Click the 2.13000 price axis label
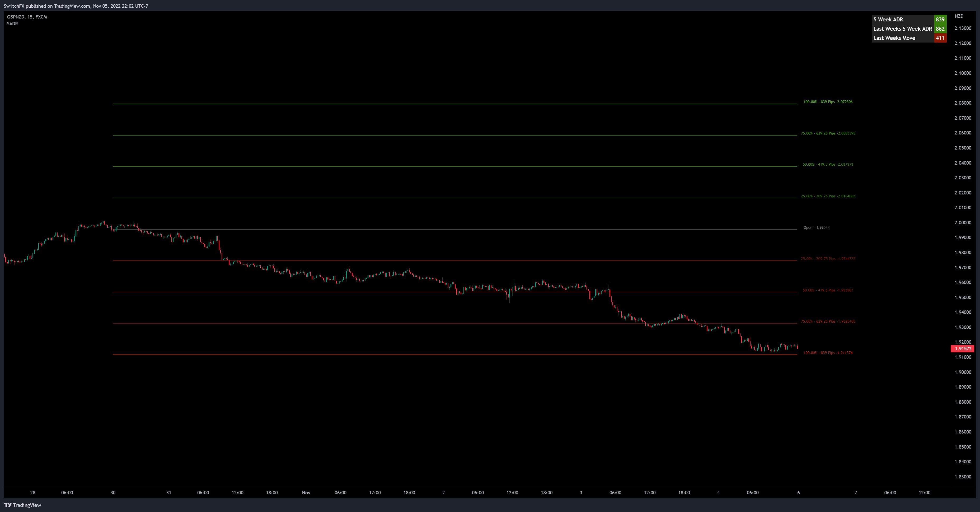 963,28
